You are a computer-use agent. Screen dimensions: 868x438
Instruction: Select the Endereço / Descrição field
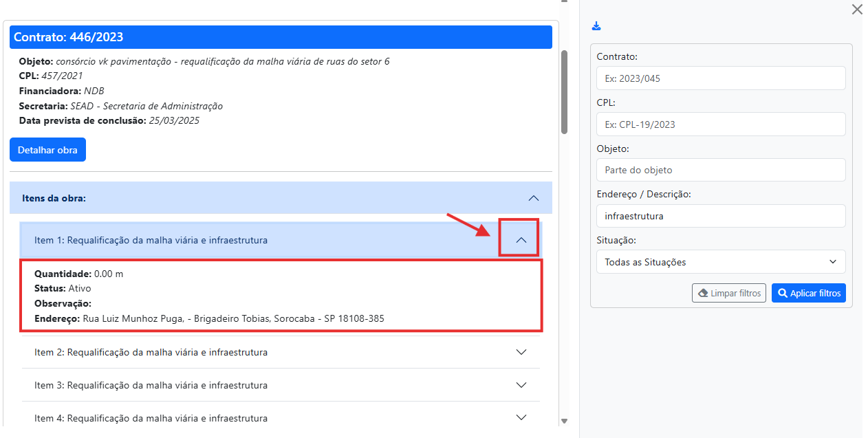pyautogui.click(x=721, y=216)
